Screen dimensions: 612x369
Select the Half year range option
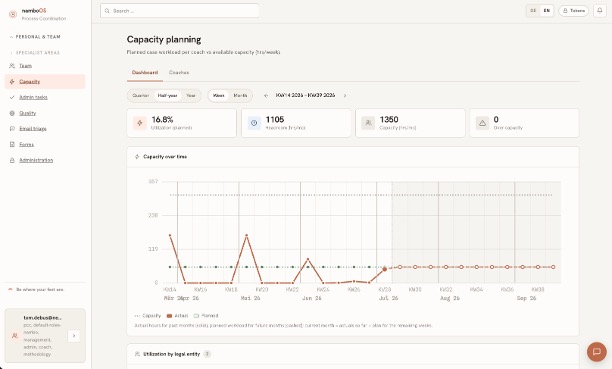tap(167, 95)
